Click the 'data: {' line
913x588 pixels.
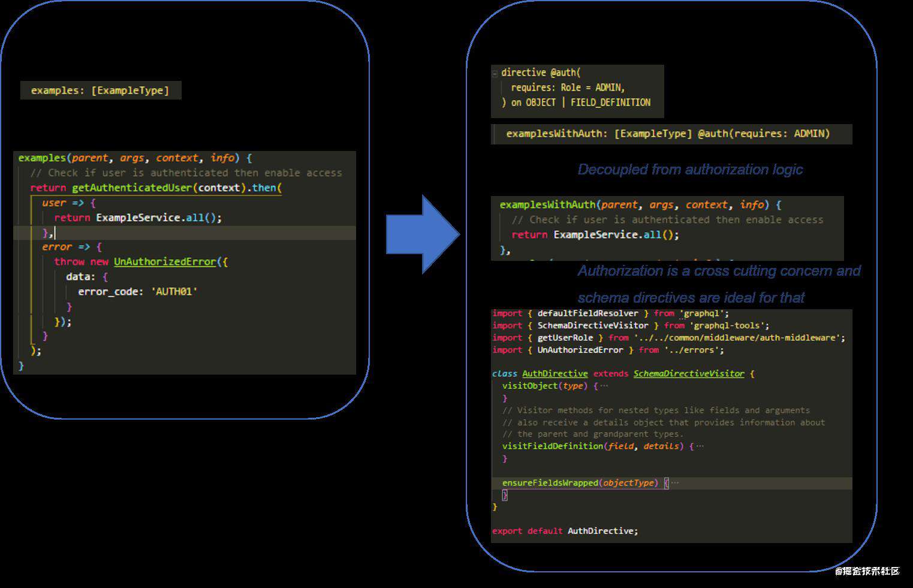87,277
